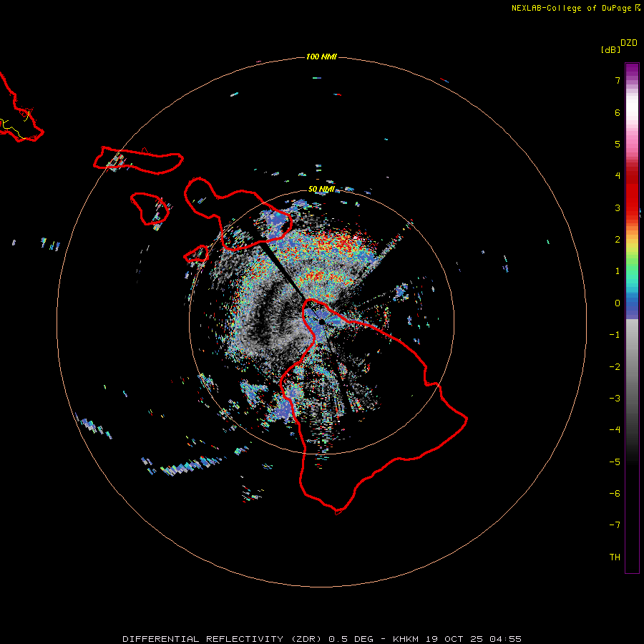Click the red band of the color bar
The width and height of the screenshot is (644, 644).
632,195
